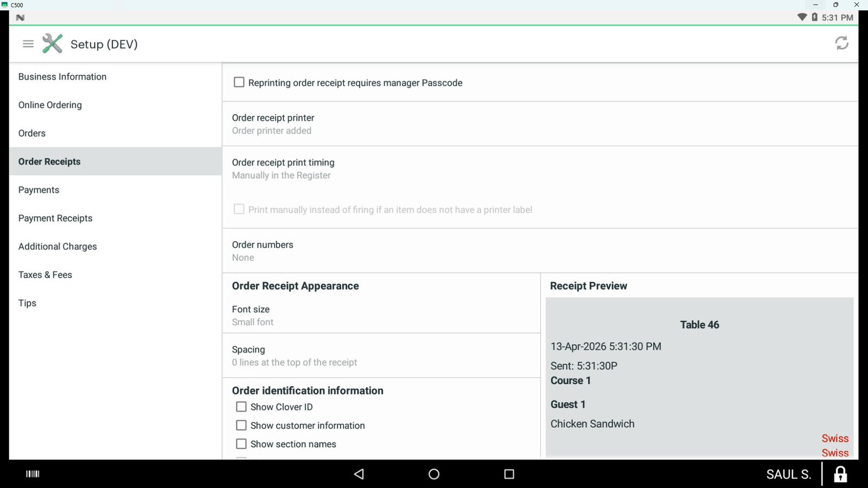The image size is (868, 488).
Task: Click the SAUL S. employee name
Action: coord(789,474)
